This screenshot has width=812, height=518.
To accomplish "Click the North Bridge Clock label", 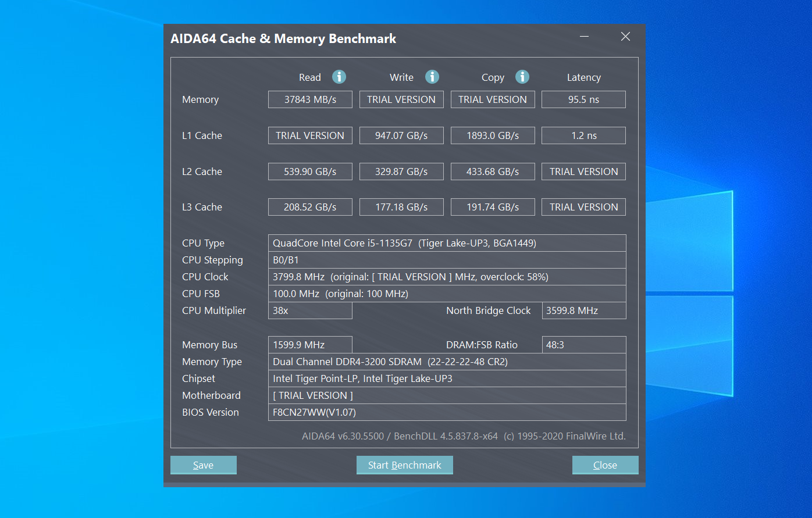I will [489, 310].
